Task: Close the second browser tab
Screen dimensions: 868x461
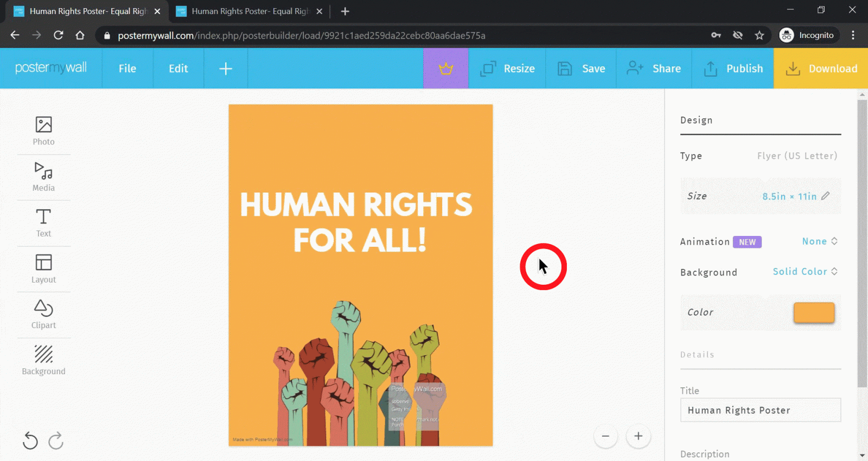Action: [319, 11]
